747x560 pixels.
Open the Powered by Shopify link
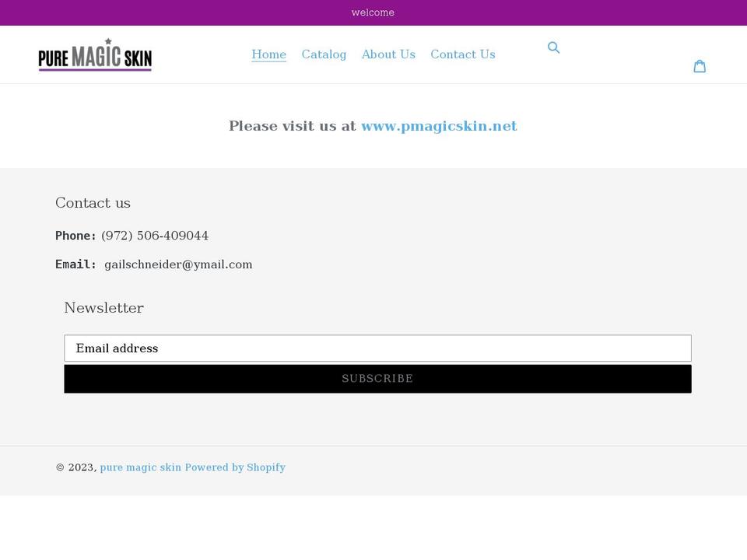(x=235, y=467)
